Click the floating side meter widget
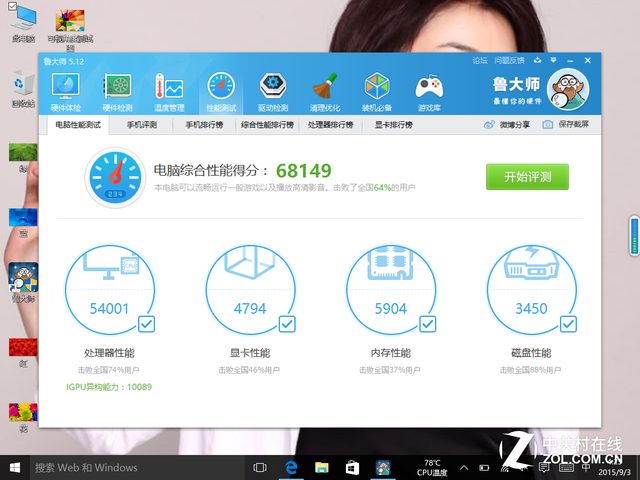640x480 pixels. coord(634,236)
